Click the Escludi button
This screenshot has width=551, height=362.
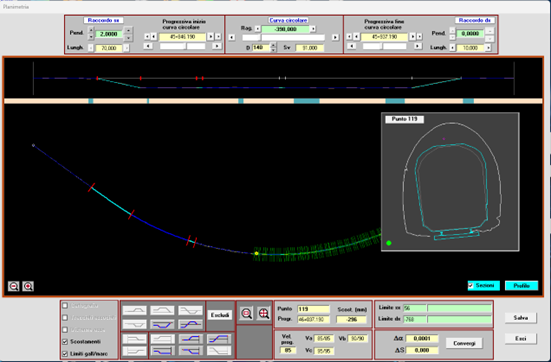pos(220,315)
